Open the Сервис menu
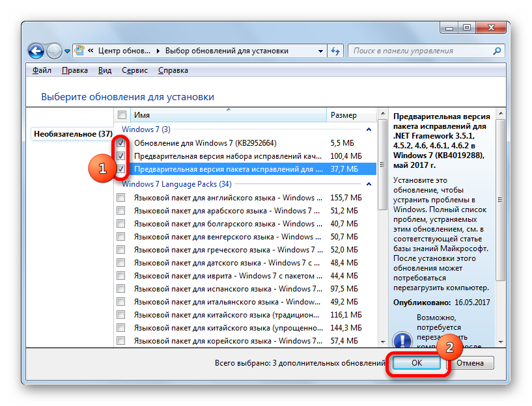 (x=135, y=70)
